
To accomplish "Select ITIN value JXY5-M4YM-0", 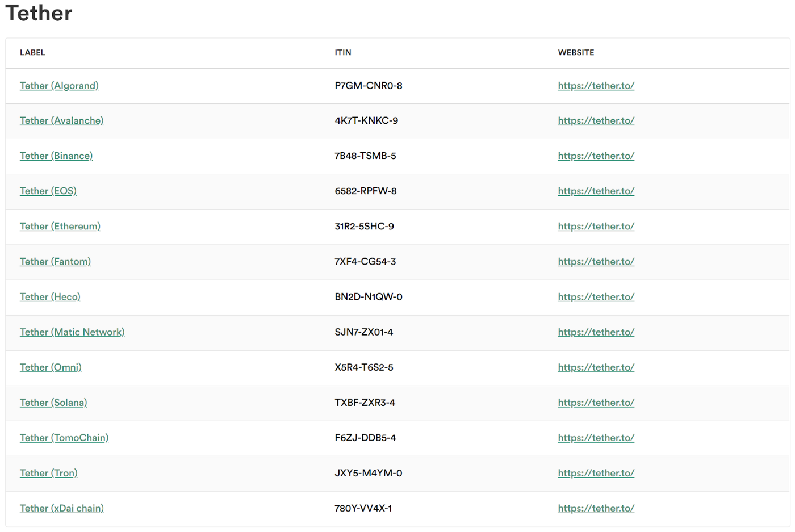I will coord(369,473).
